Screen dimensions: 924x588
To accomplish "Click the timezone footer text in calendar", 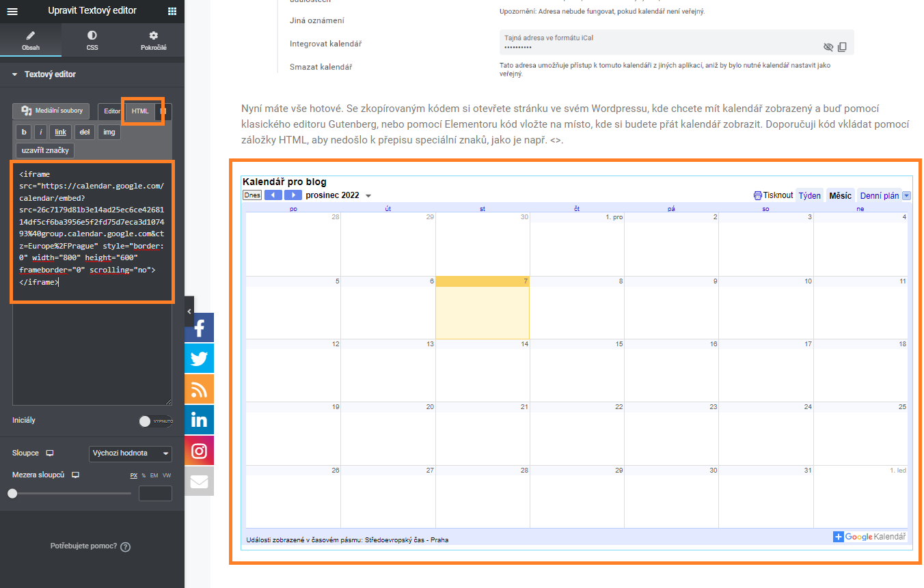I will coord(347,540).
